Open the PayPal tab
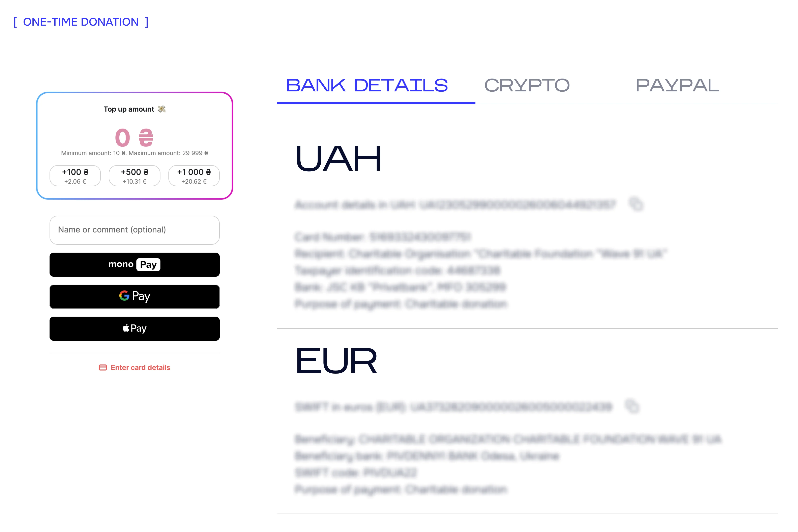This screenshot has width=798, height=532. [x=677, y=86]
